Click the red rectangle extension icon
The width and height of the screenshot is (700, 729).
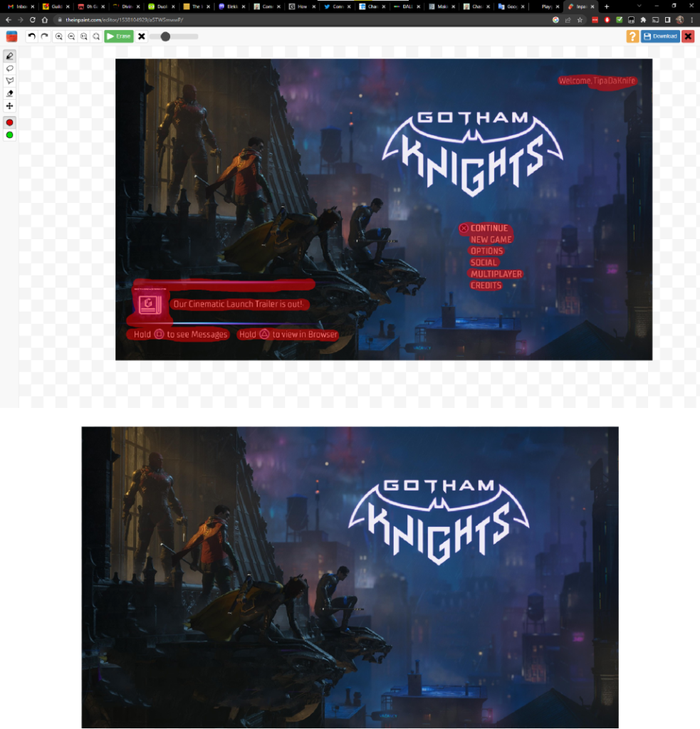coord(595,20)
